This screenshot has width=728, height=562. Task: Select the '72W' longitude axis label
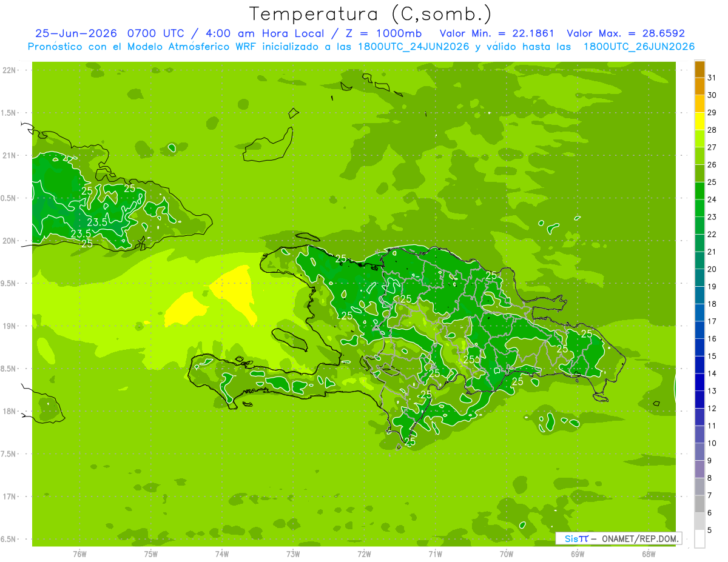364,554
